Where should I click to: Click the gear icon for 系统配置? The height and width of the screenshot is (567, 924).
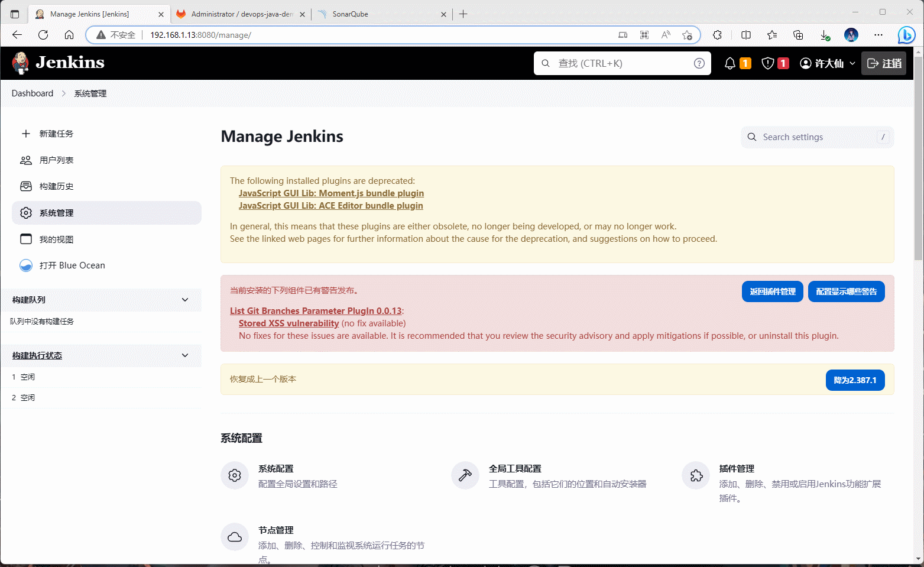235,475
